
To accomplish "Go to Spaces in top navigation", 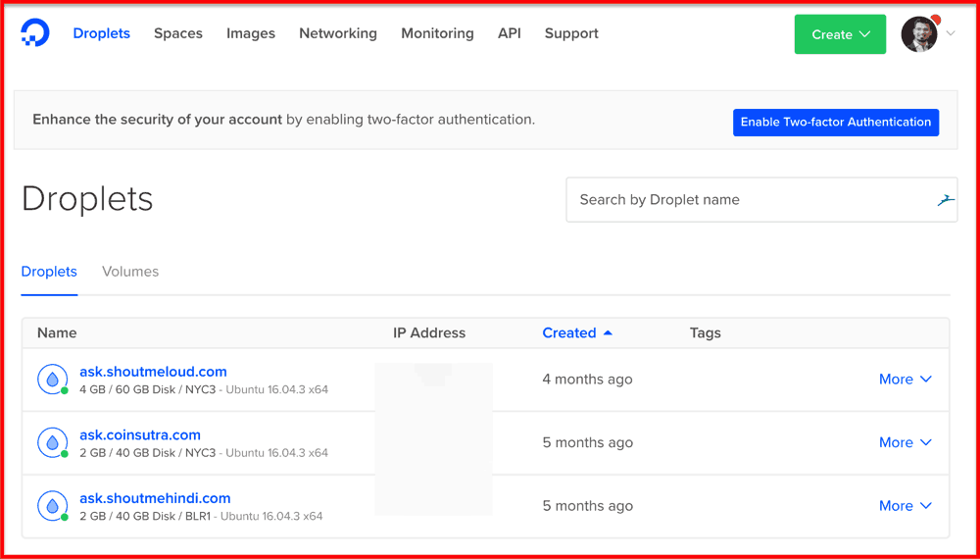I will coord(178,33).
